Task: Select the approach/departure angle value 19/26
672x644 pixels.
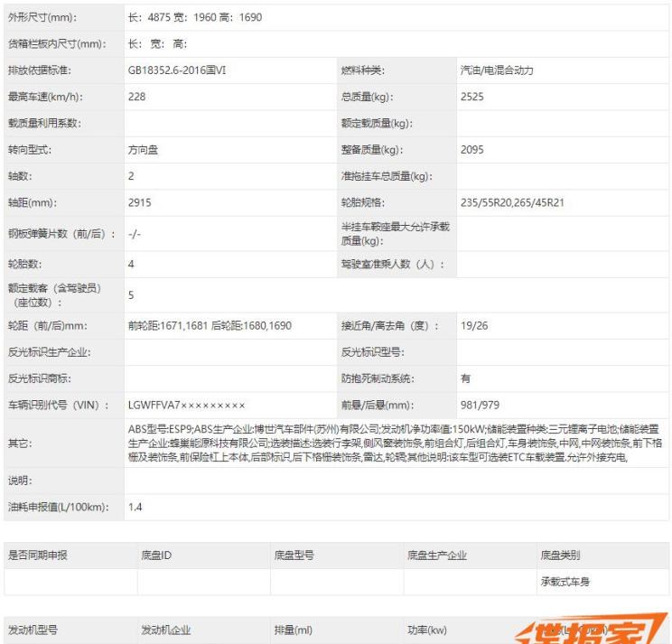Action: [471, 325]
